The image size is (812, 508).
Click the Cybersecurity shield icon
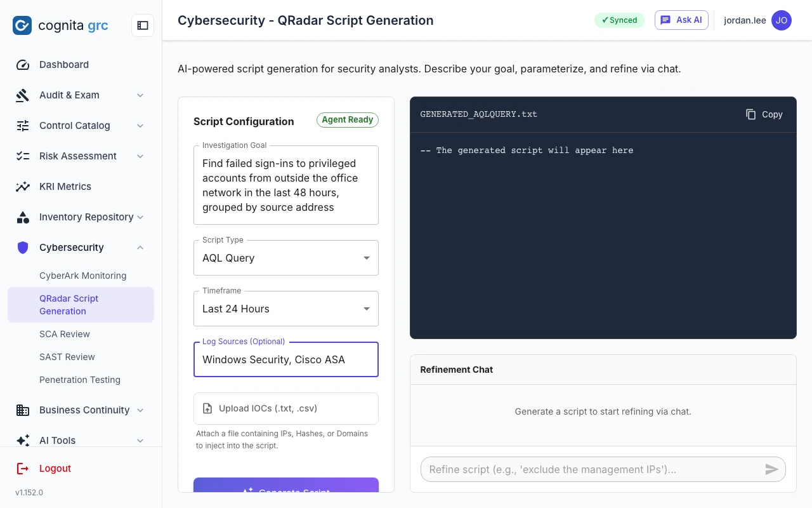pos(23,248)
